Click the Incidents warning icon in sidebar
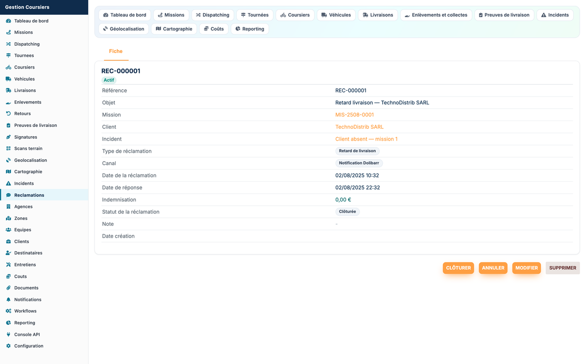 tap(8, 183)
